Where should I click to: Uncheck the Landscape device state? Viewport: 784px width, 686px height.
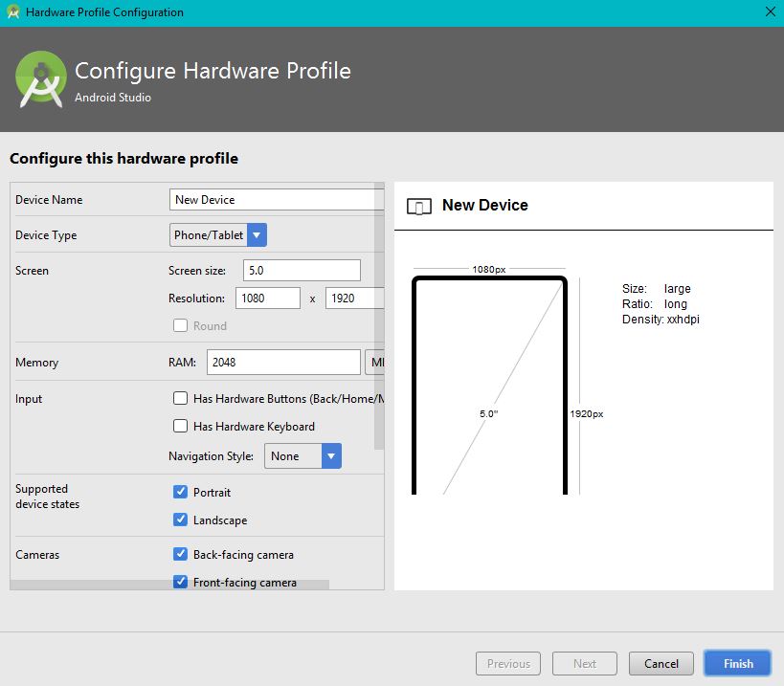tap(180, 520)
